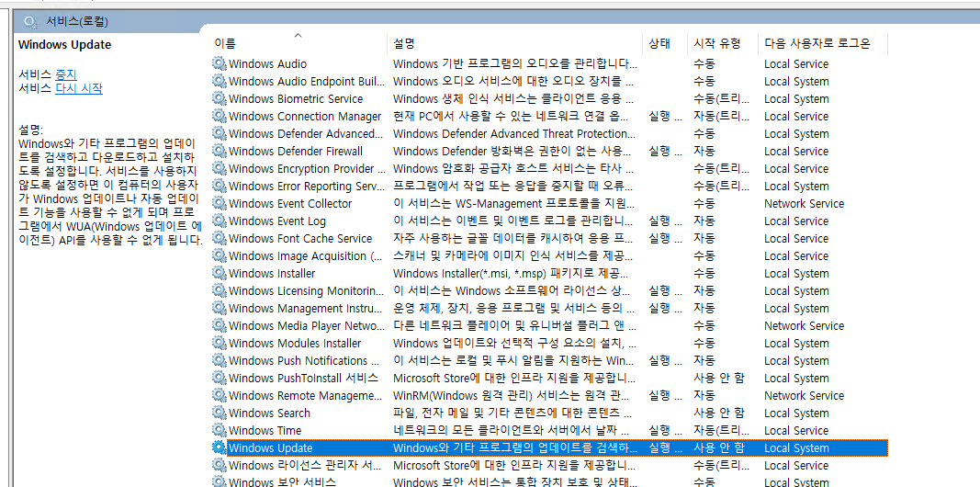This screenshot has width=980, height=487.
Task: Sort by the 설명 column header
Action: [515, 43]
